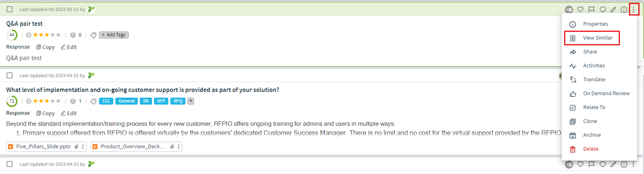Copy the Q&A pair test response

point(45,47)
